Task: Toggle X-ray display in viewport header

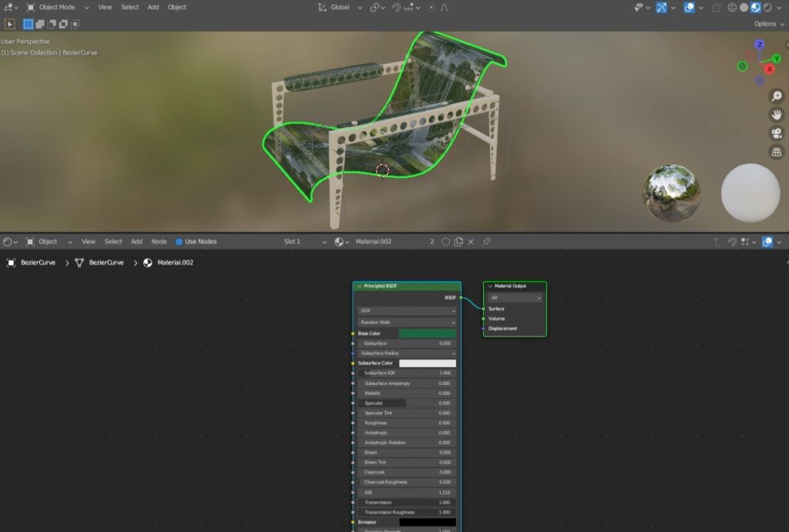Action: click(x=717, y=8)
